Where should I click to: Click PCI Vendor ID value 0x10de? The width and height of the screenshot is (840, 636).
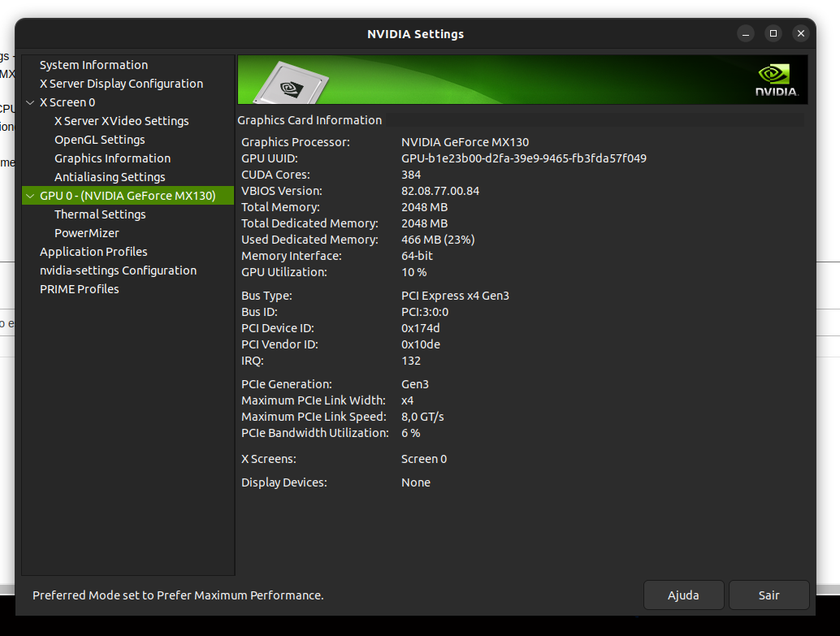point(421,344)
